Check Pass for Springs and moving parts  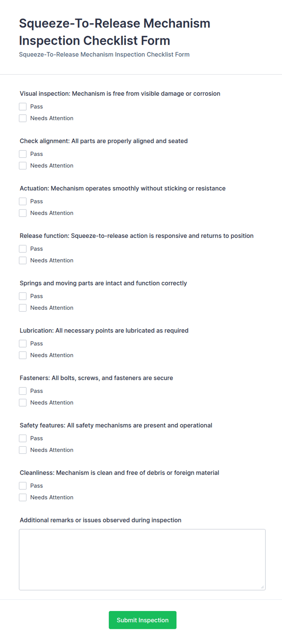[x=23, y=296]
